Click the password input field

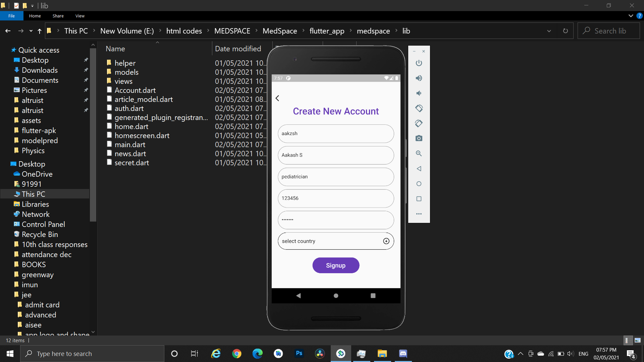pyautogui.click(x=336, y=220)
